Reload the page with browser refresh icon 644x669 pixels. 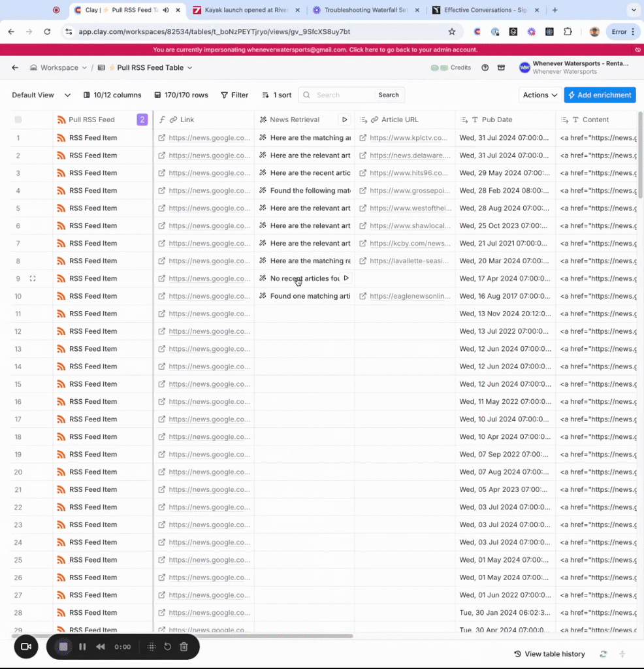coord(47,31)
